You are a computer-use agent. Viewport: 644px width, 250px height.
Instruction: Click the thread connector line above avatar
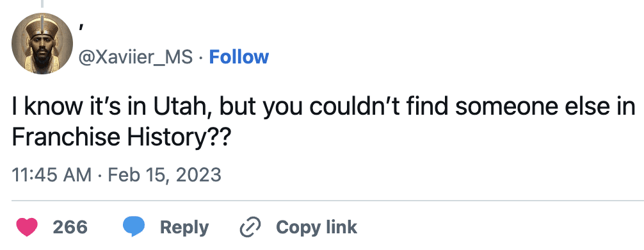click(42, 4)
